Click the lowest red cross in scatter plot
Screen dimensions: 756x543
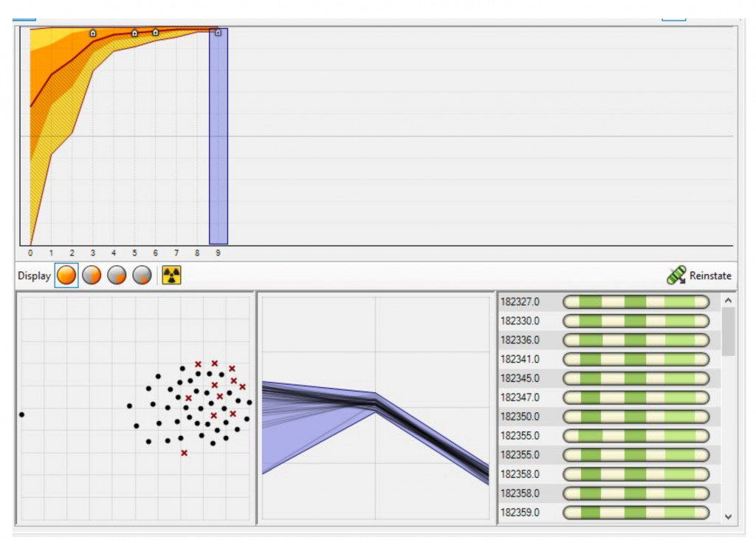[184, 453]
